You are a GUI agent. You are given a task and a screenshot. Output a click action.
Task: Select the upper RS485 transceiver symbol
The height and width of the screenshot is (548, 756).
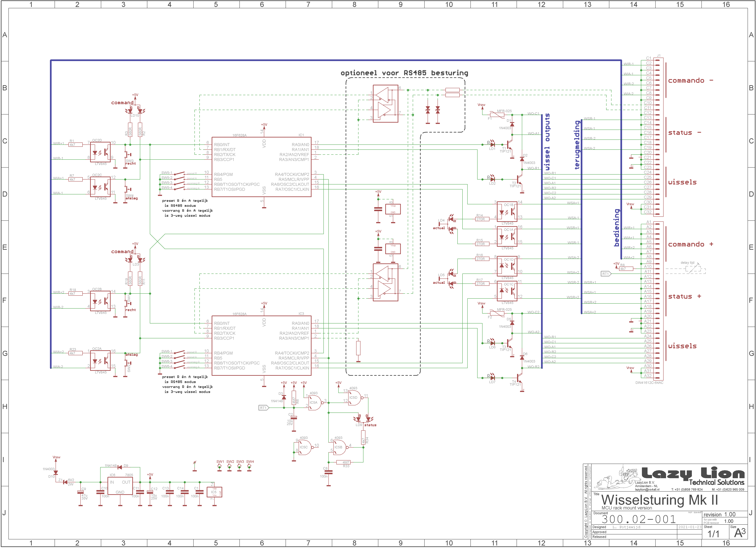(385, 103)
